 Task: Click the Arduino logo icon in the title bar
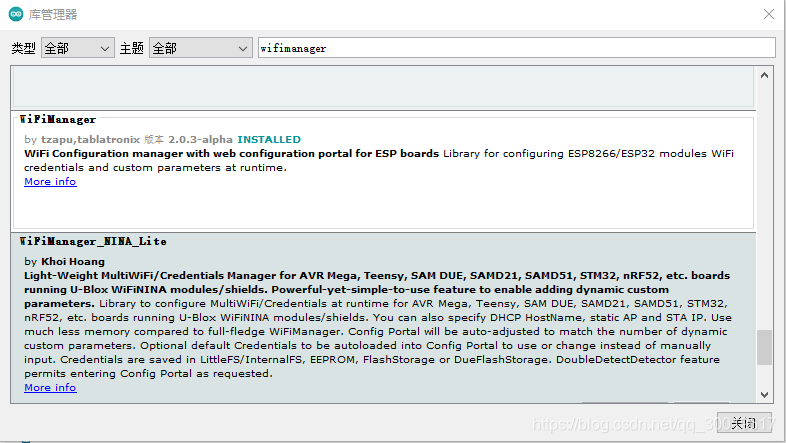coord(16,14)
